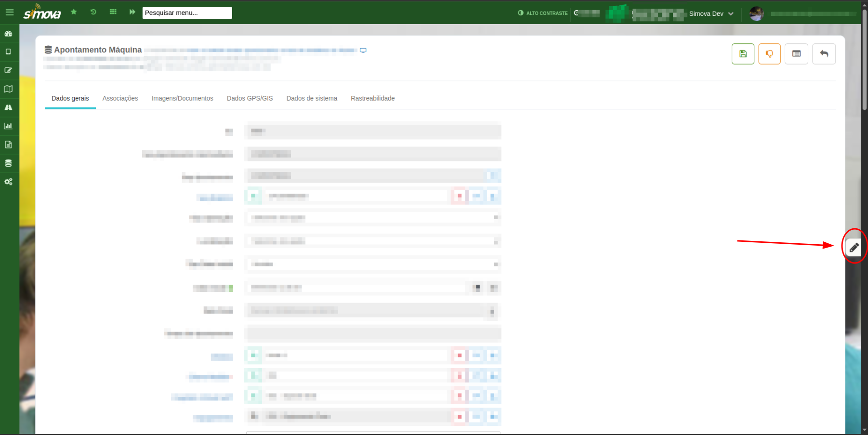Toggle Alto Contraste mode
868x435 pixels.
pyautogui.click(x=542, y=13)
